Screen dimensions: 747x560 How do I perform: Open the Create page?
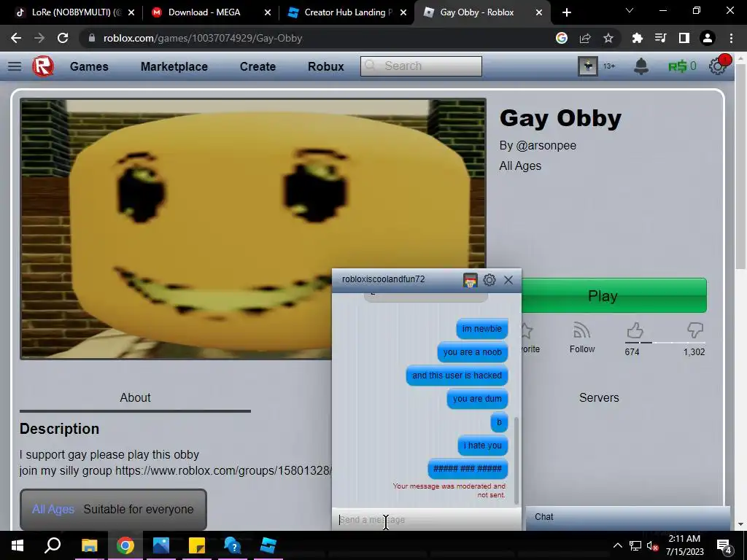pos(258,66)
